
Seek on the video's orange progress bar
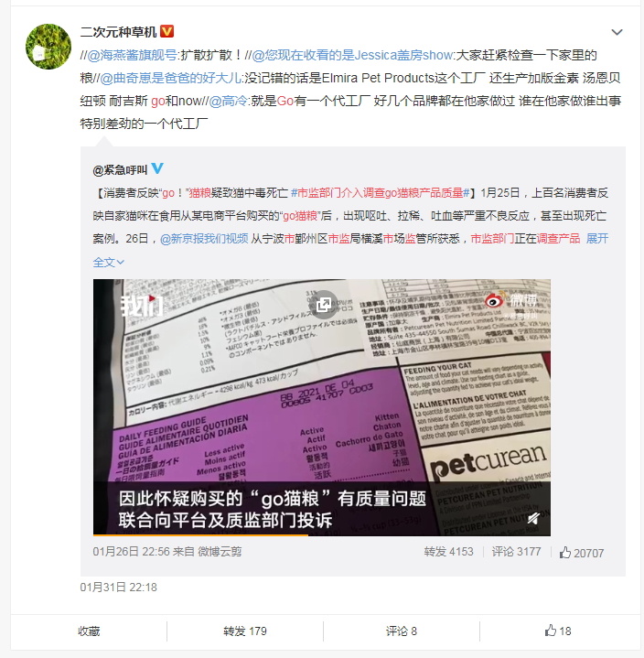pyautogui.click(x=322, y=535)
